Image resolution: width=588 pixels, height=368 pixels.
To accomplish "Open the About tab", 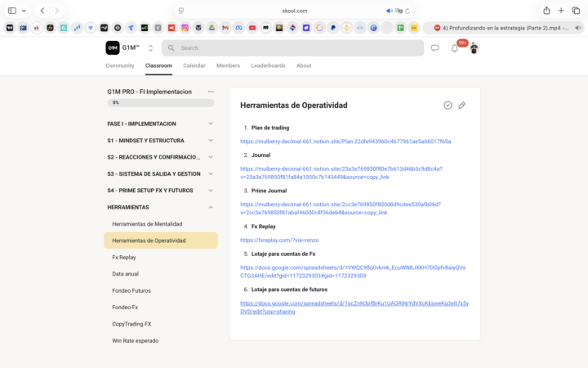I will 304,65.
